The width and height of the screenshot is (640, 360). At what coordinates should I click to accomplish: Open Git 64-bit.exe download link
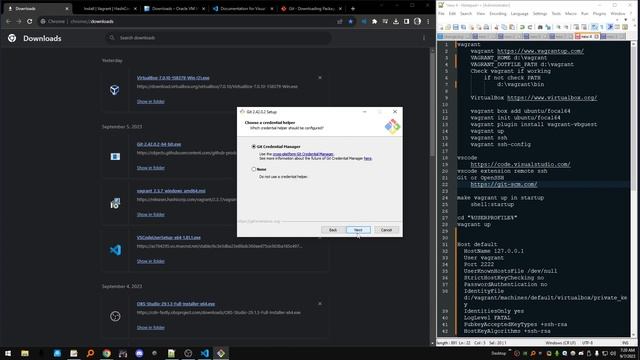click(x=159, y=144)
